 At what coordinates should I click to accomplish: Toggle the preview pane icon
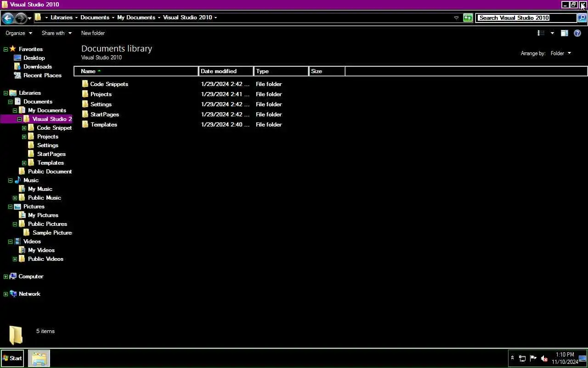click(x=564, y=33)
